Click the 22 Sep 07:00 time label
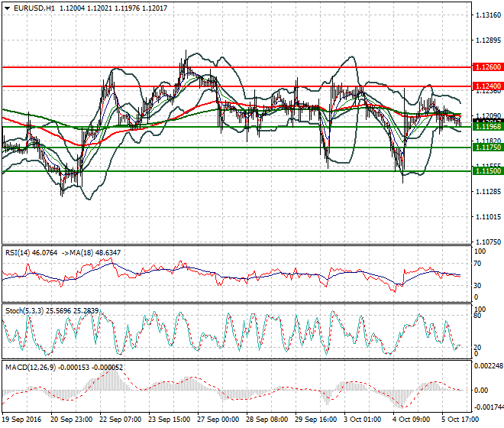Screen dimensions: 504x428 coord(121,420)
